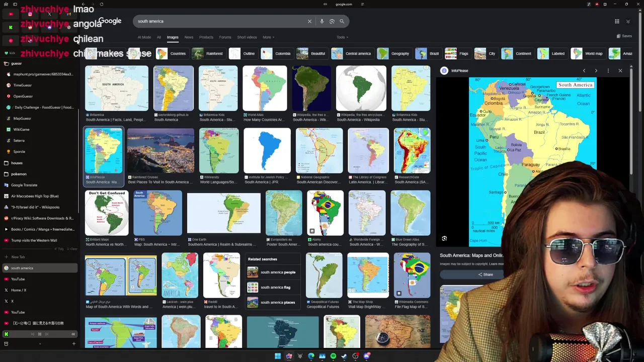Skip to next track in mini player
This screenshot has width=644, height=362.
click(x=47, y=334)
